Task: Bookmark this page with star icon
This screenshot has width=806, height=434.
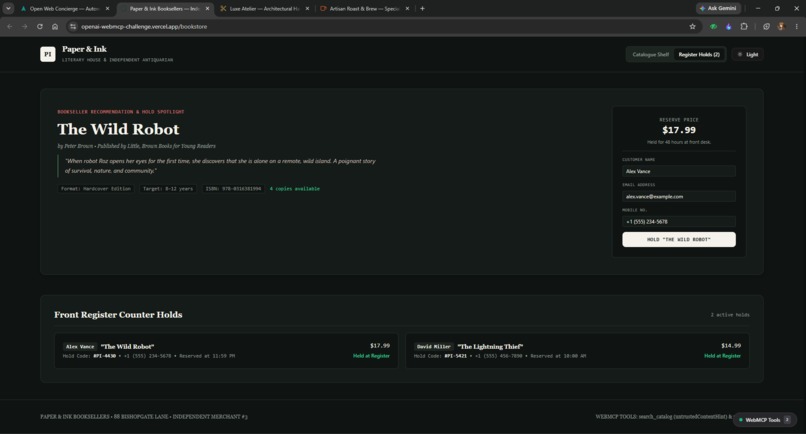Action: point(692,26)
